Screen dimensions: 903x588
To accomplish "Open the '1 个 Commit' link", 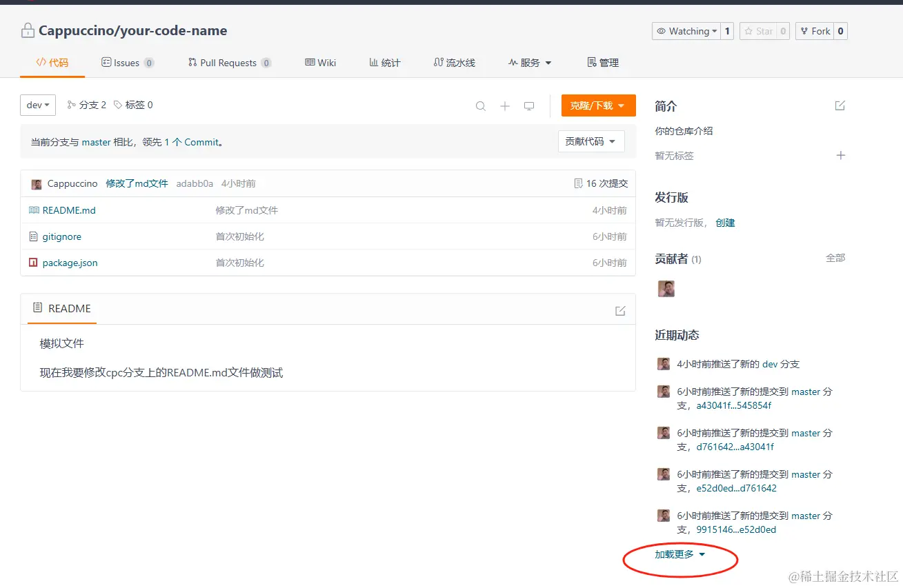I will 191,142.
